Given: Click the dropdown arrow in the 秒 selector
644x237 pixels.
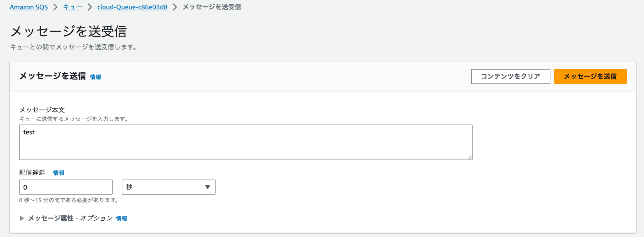Looking at the screenshot, I should 207,187.
